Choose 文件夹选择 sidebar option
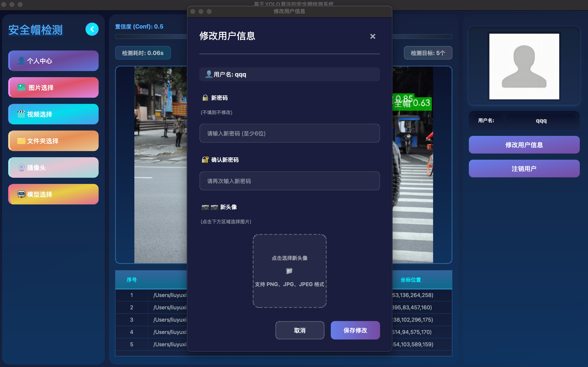The image size is (588, 367). point(53,141)
